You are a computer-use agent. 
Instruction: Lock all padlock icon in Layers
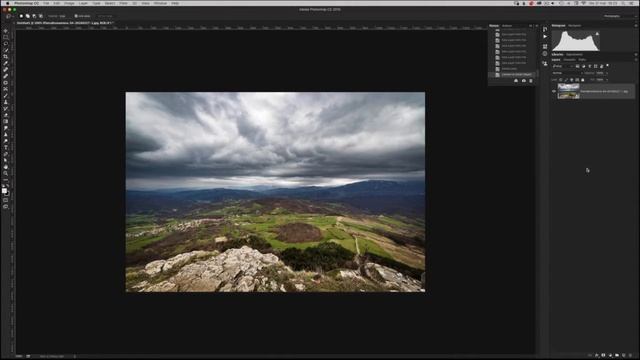click(x=582, y=80)
